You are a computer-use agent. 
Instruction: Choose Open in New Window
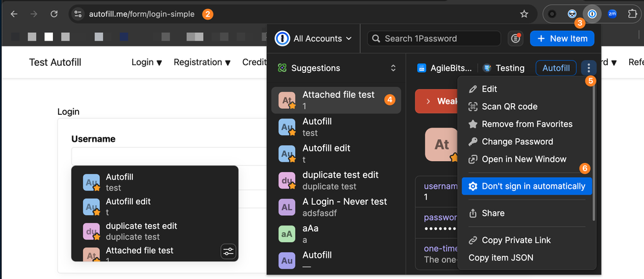point(527,159)
